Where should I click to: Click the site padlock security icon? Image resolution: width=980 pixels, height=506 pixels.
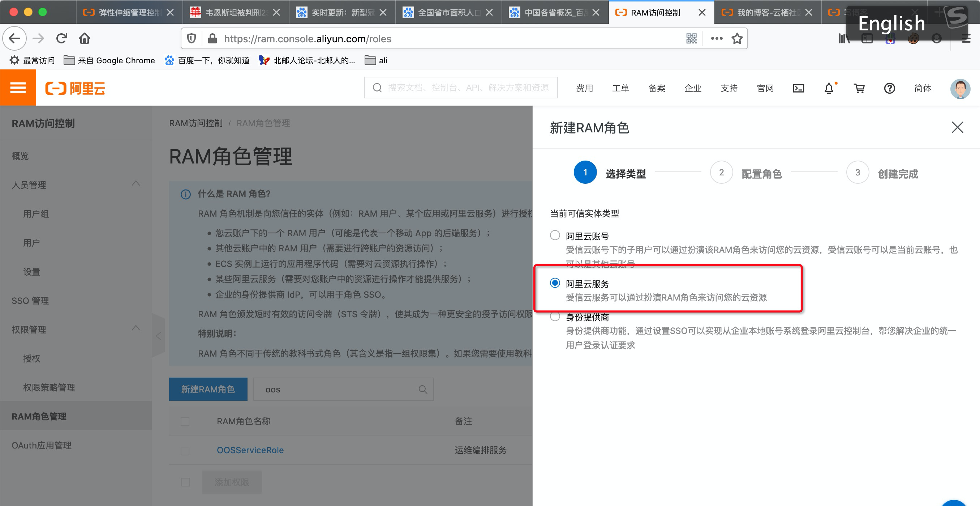tap(212, 38)
